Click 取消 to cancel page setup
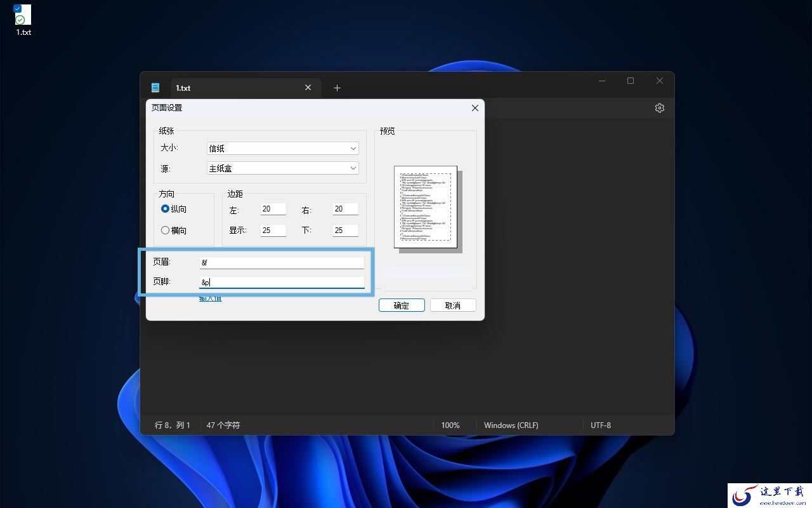The image size is (812, 508). click(x=453, y=305)
